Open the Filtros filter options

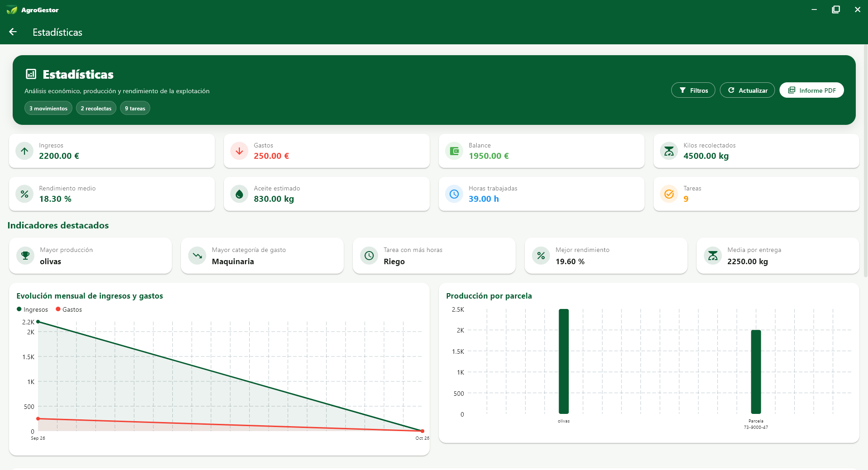pyautogui.click(x=693, y=90)
